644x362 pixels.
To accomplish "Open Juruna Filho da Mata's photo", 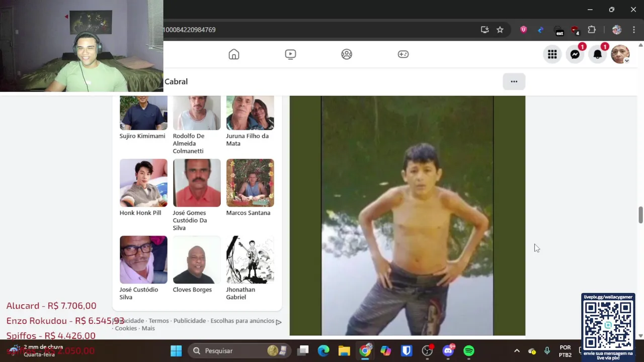I will point(250,113).
